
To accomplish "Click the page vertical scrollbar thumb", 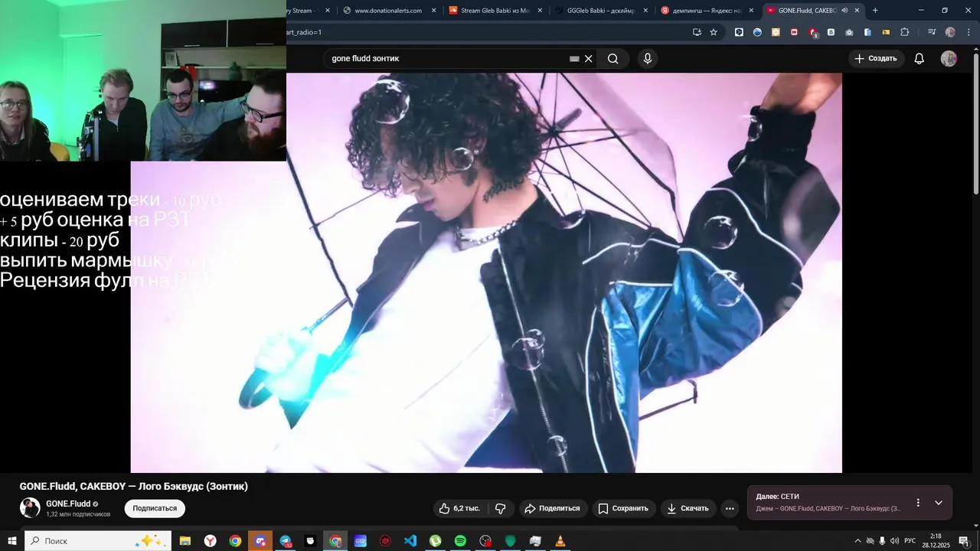I will click(x=975, y=122).
